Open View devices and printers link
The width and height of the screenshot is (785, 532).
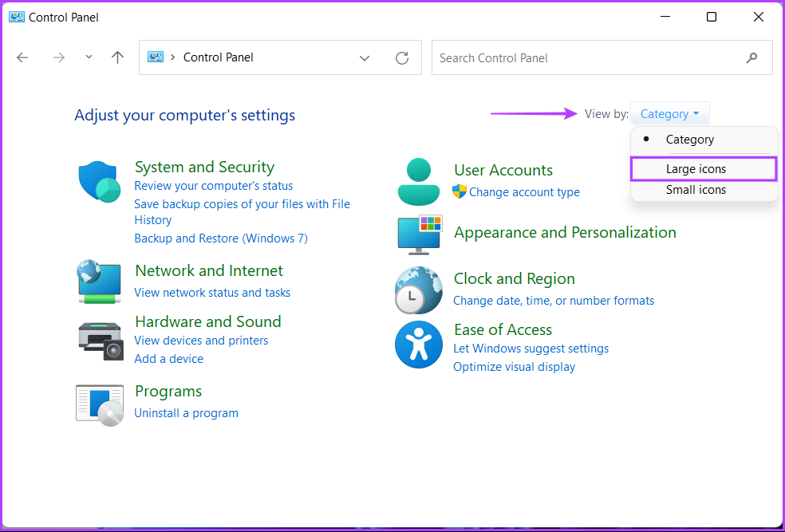201,341
